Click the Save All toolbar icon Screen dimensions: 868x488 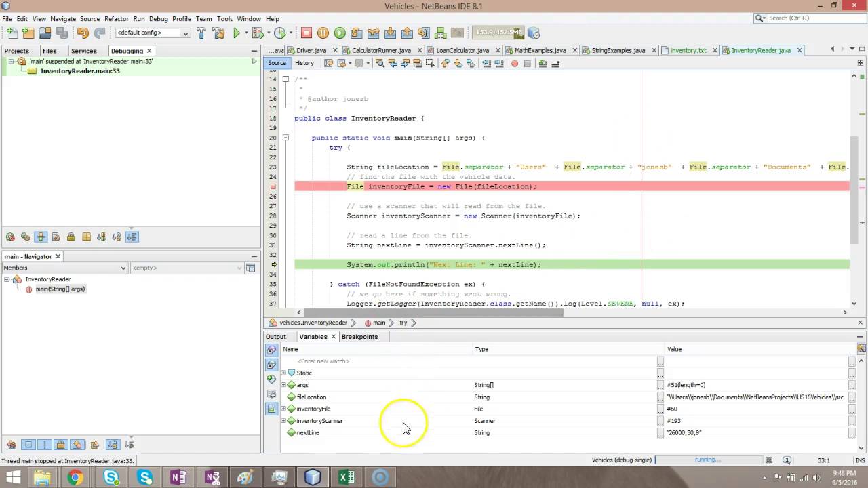(x=61, y=33)
